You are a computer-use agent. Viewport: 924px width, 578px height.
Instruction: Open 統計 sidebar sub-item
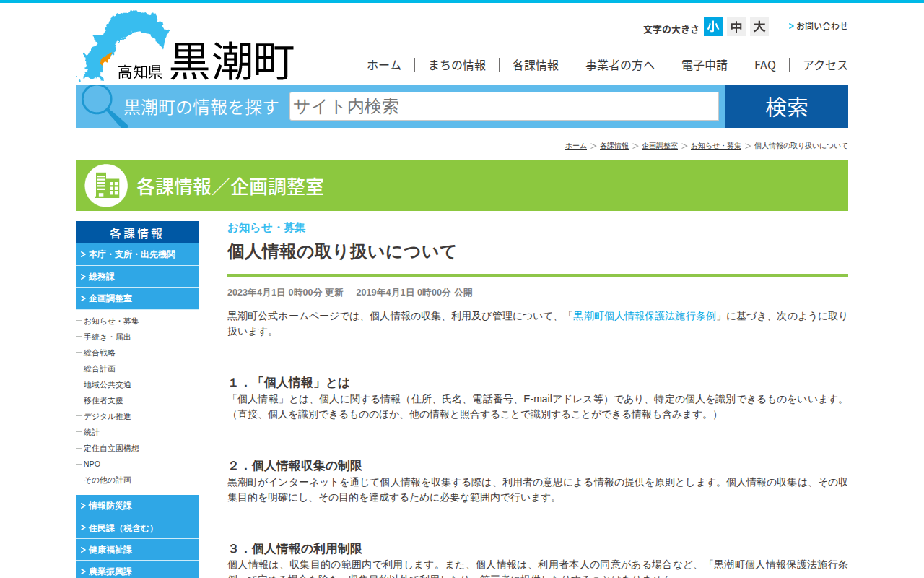(x=92, y=432)
